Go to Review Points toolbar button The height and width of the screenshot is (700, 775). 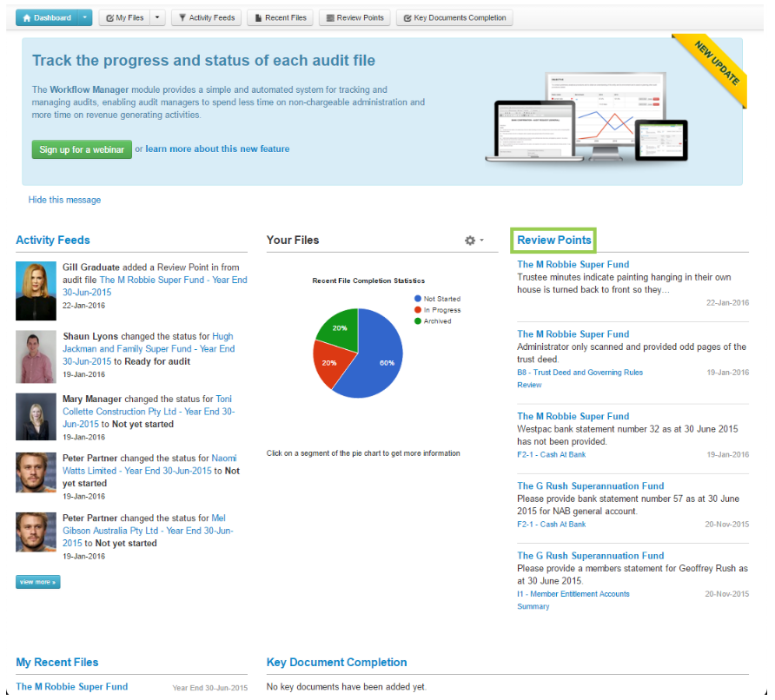point(354,17)
